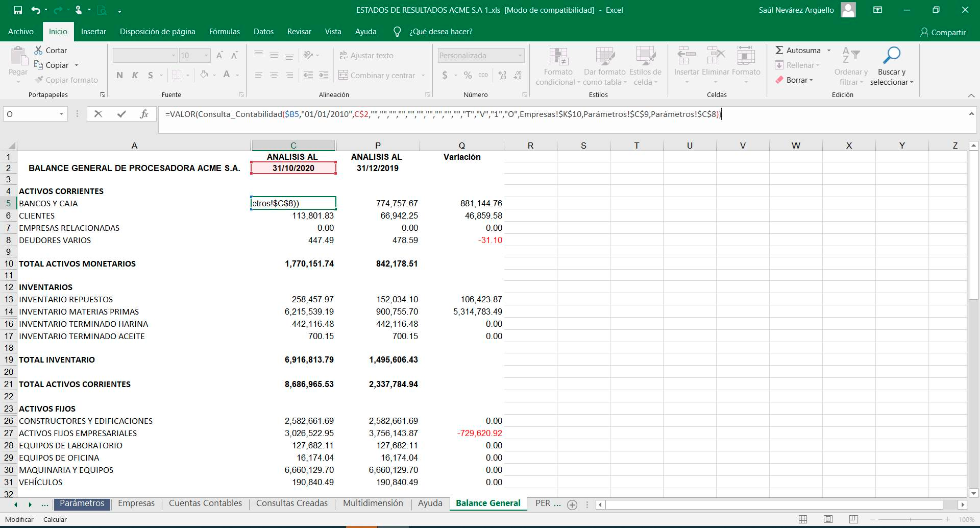
Task: Undo the last action
Action: (35, 10)
